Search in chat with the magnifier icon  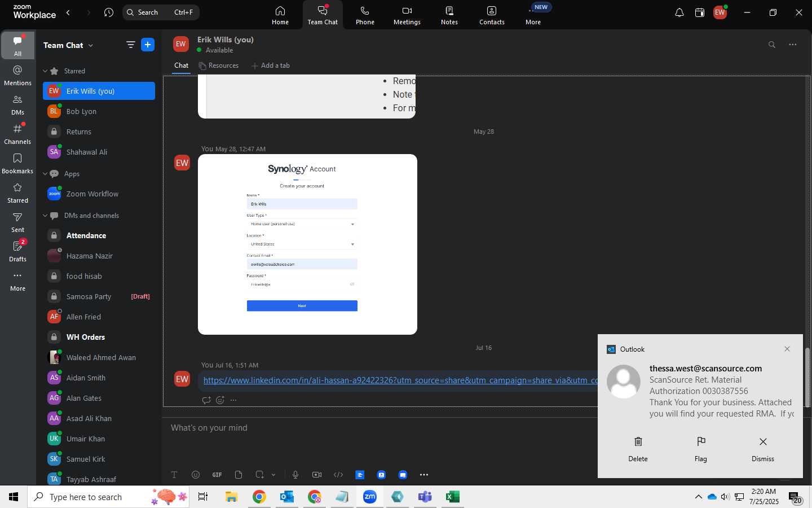point(772,45)
